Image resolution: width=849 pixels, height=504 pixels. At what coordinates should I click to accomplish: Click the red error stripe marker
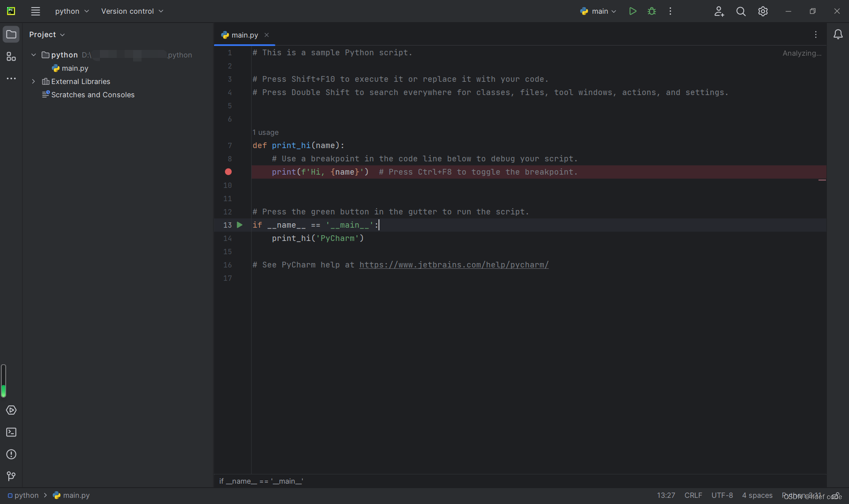(x=822, y=180)
